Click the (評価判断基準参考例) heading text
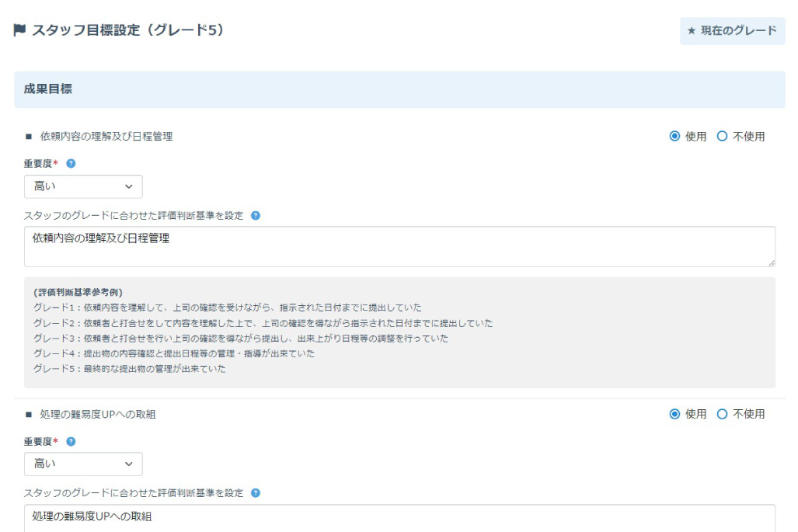The height and width of the screenshot is (532, 798). coord(78,292)
